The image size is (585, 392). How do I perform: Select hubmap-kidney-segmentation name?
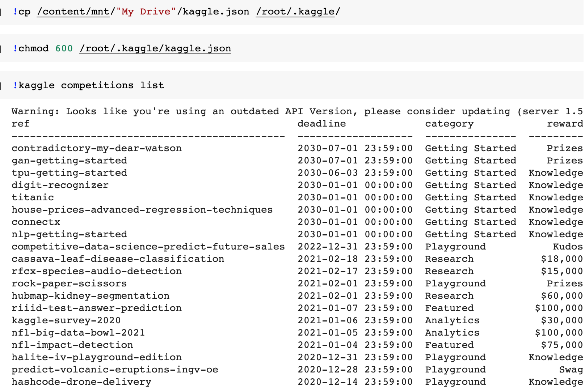(91, 296)
